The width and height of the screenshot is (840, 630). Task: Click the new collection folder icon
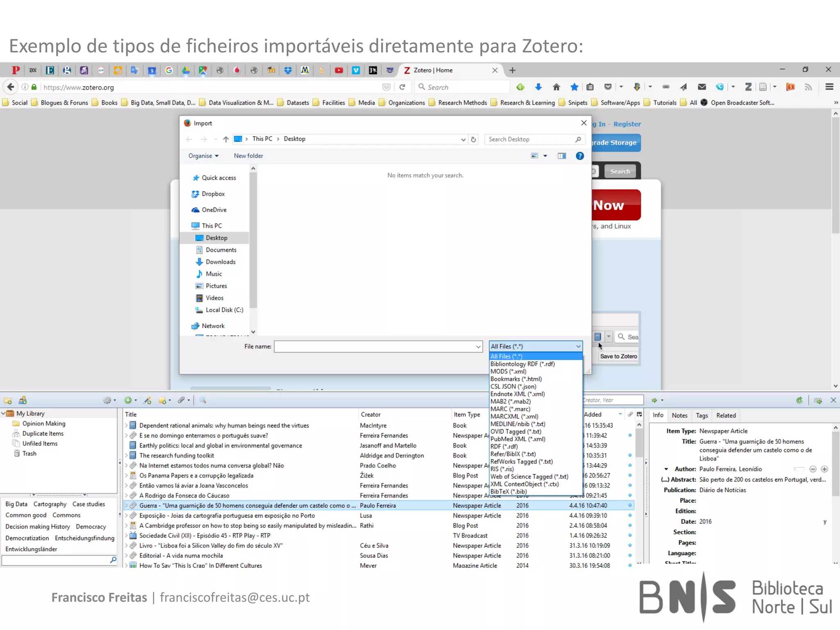8,400
